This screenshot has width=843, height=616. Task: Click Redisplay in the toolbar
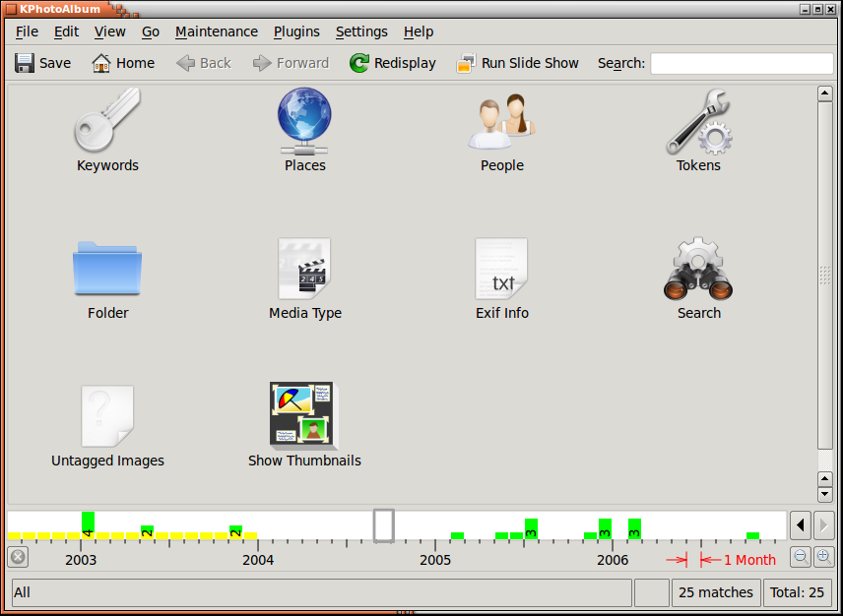coord(392,63)
